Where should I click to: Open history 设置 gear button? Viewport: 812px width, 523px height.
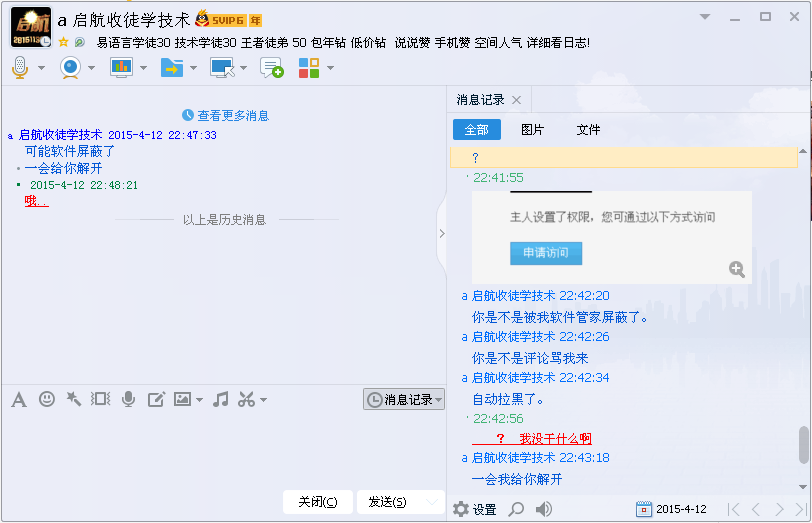pos(475,510)
